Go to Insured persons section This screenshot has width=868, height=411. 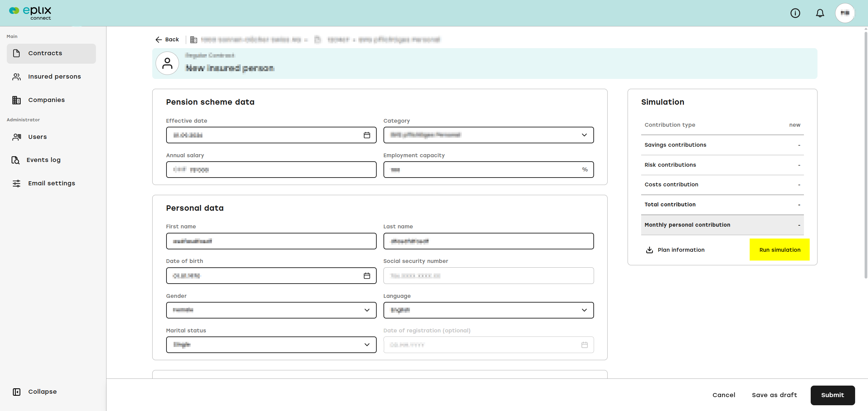[x=51, y=77]
